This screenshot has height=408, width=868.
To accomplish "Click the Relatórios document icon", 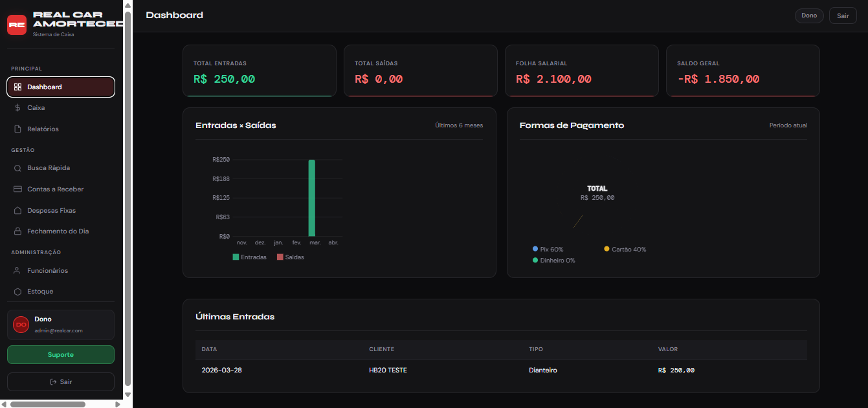I will pos(18,129).
